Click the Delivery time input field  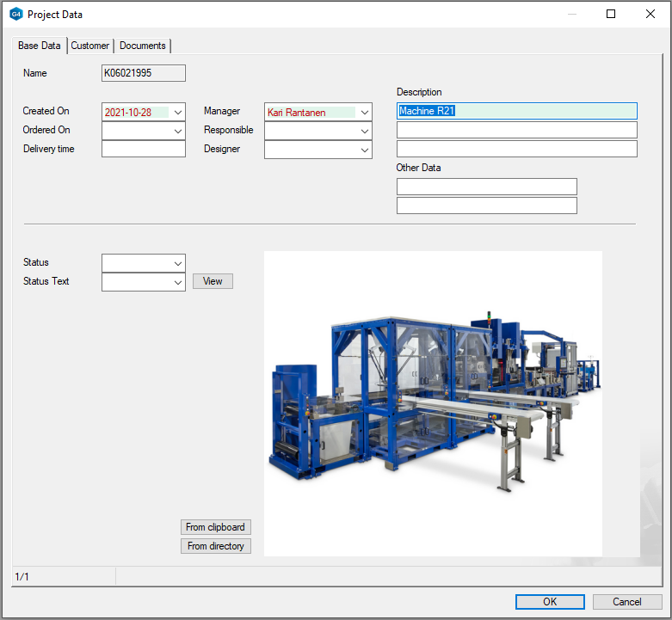[x=144, y=150]
